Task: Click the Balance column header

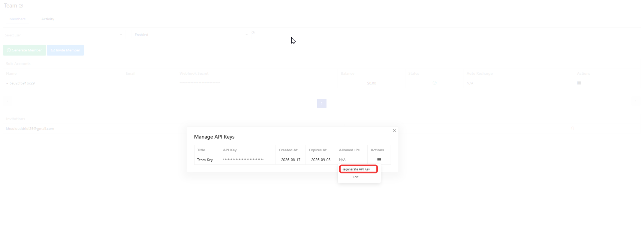Action: click(347, 74)
